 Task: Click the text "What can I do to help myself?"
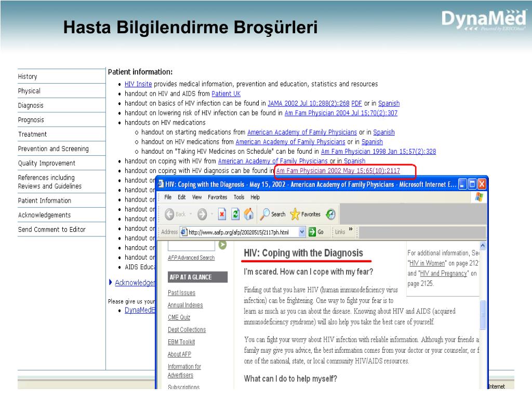coord(290,379)
